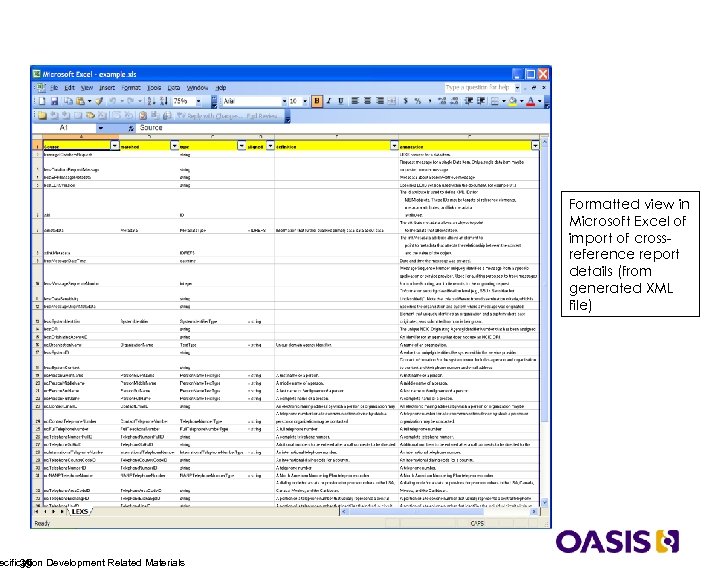Click the vertical scrollbar down arrow
Viewport: 720px width, 576px height.
pos(545,503)
